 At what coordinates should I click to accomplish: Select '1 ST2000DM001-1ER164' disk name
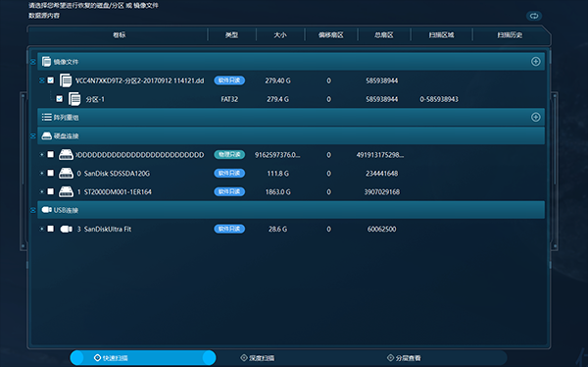(115, 191)
